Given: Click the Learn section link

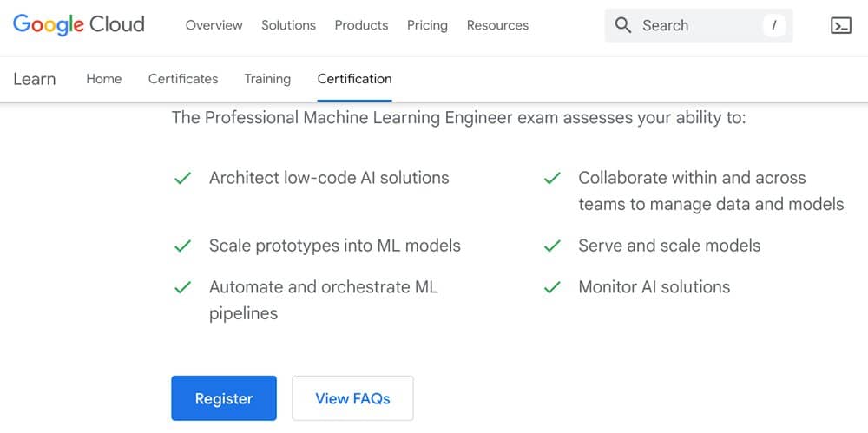Looking at the screenshot, I should point(35,79).
